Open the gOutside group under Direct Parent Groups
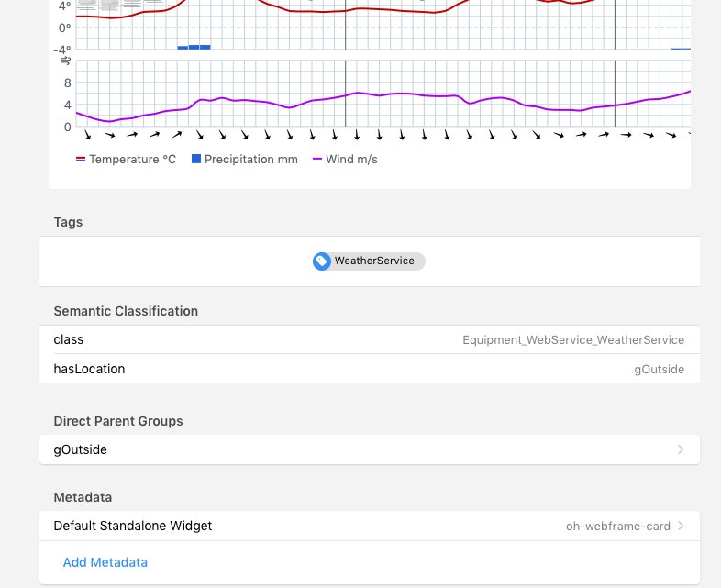The width and height of the screenshot is (721, 588). 81,449
